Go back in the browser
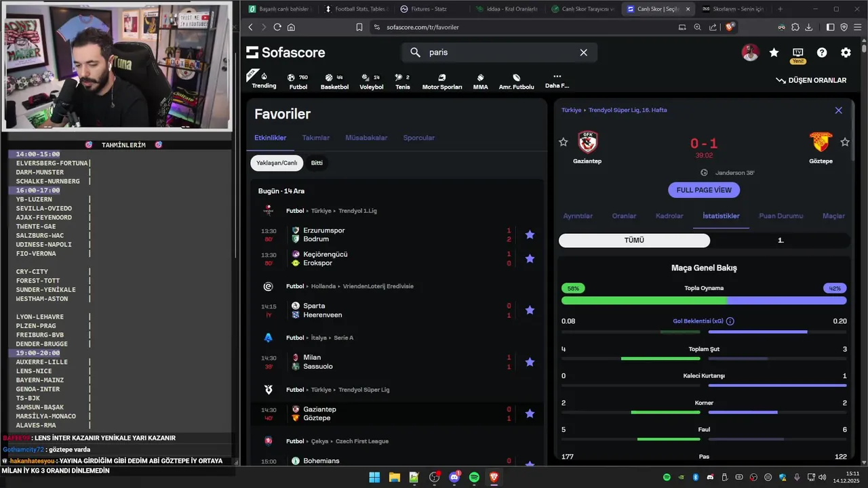Viewport: 868px width, 488px height. point(250,27)
